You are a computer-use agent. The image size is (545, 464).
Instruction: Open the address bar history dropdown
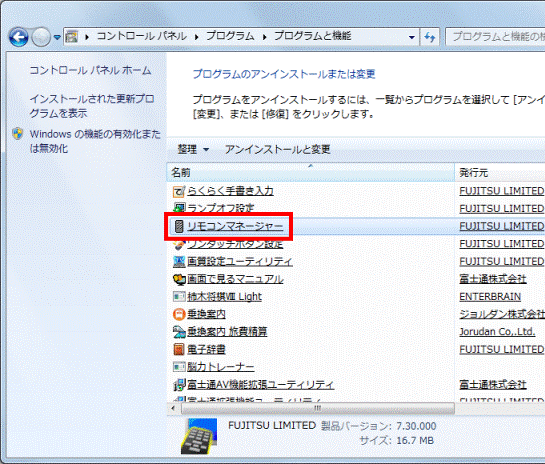(412, 37)
